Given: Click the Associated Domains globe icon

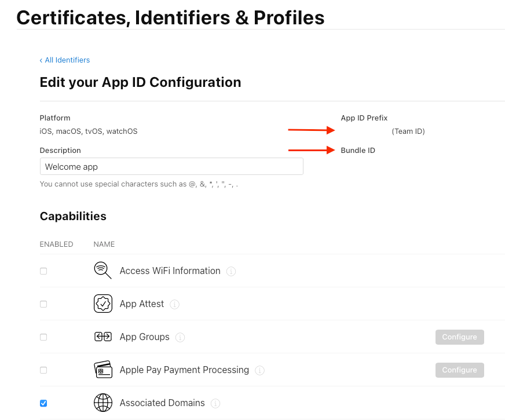Looking at the screenshot, I should click(103, 403).
